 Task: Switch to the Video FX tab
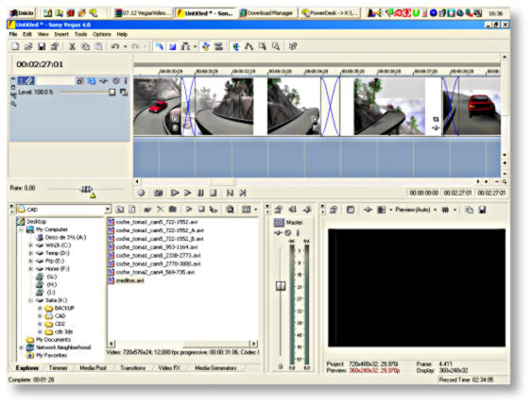click(169, 367)
